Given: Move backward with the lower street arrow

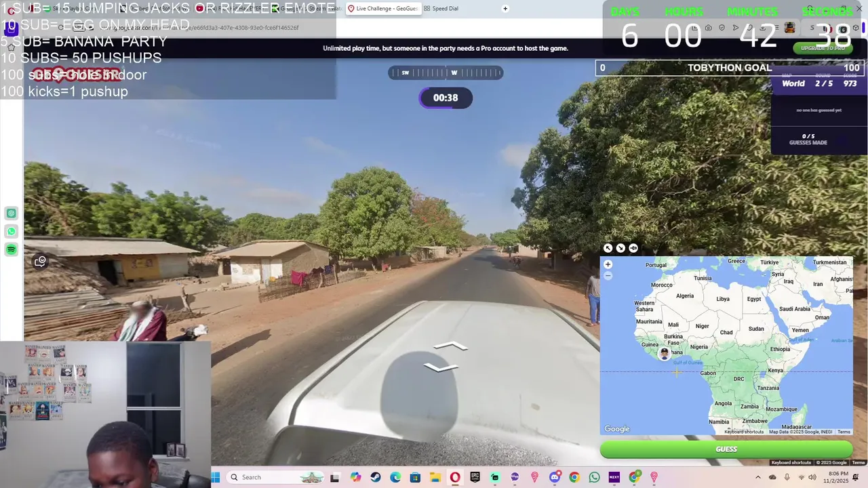Looking at the screenshot, I should (x=441, y=367).
